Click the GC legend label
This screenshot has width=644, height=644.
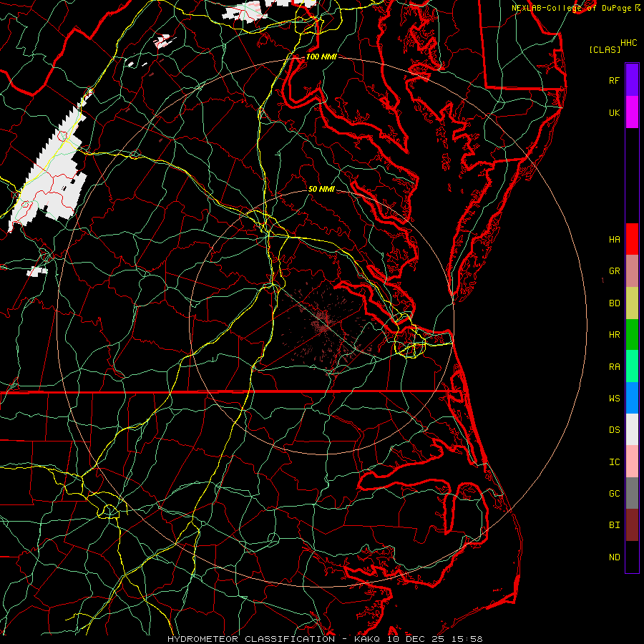point(615,493)
